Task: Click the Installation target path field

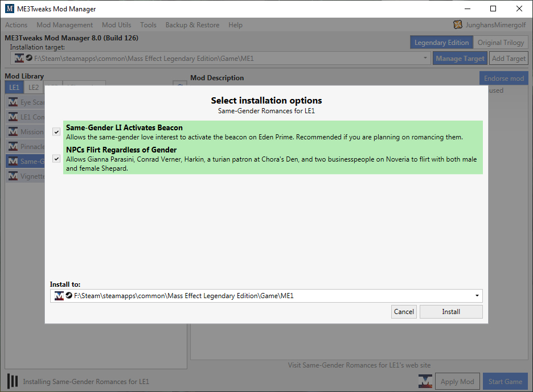Action: pos(220,59)
